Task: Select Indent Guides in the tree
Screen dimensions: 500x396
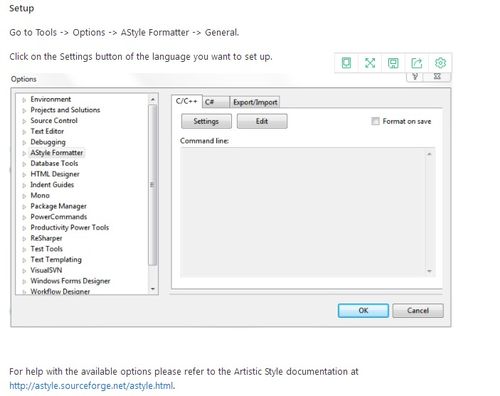Action: (52, 184)
